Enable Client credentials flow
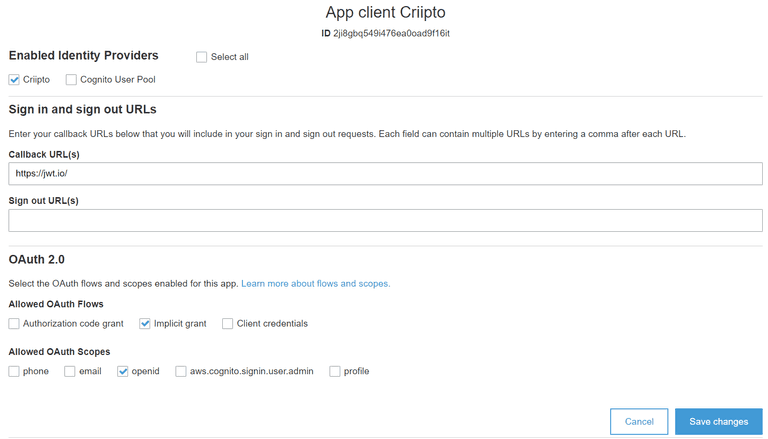The width and height of the screenshot is (768, 439). pyautogui.click(x=227, y=323)
